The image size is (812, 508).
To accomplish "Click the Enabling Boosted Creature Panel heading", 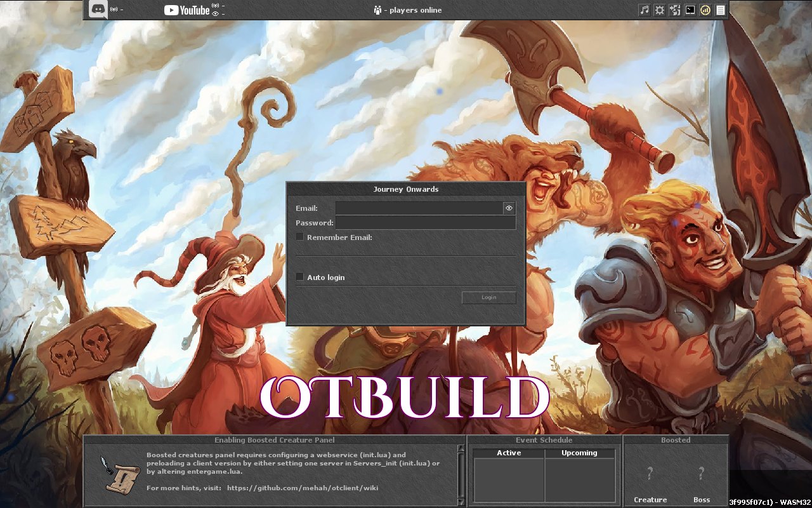I will click(x=275, y=439).
